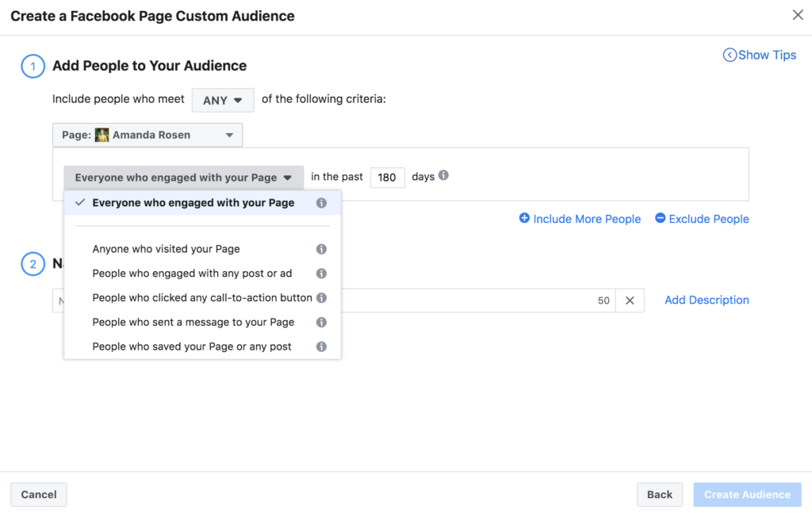Click info icon beside call-to-action button option
Screen dimensions: 812x513
(x=321, y=297)
